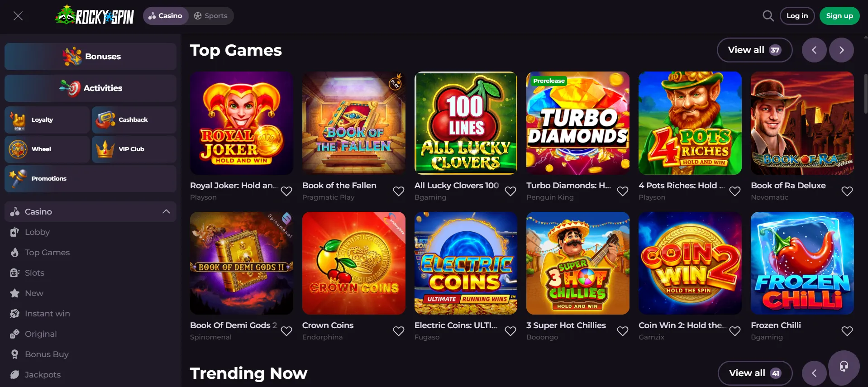Open the search magnifier icon
Image resolution: width=868 pixels, height=387 pixels.
[768, 16]
